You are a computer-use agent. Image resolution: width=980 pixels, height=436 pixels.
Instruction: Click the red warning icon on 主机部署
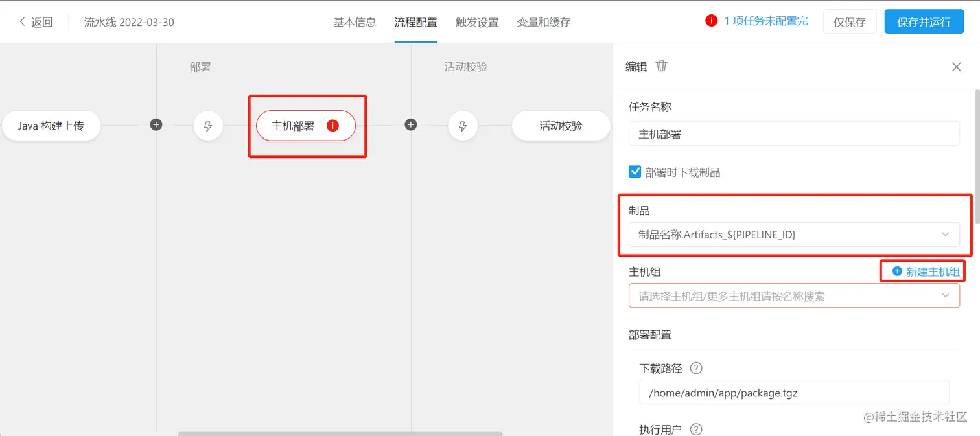(332, 126)
